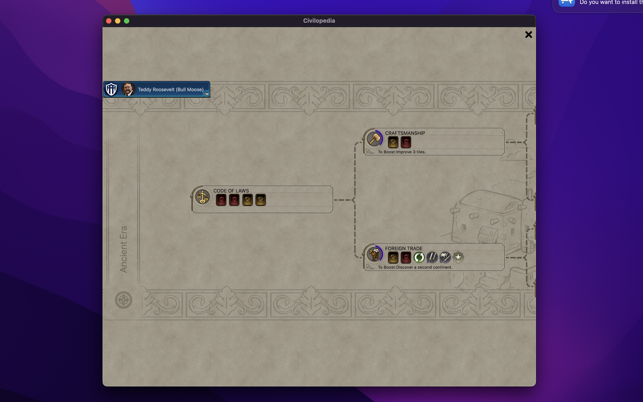The height and width of the screenshot is (402, 643).
Task: Click "To Boost: Discover a second continent." text
Action: [415, 267]
